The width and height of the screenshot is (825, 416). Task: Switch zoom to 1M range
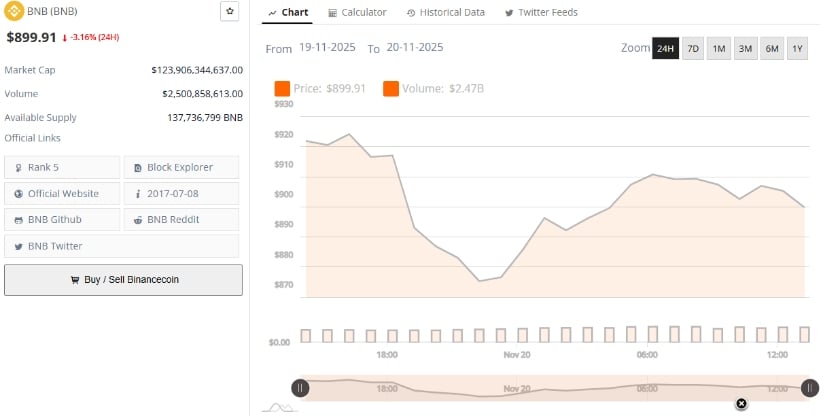point(719,49)
